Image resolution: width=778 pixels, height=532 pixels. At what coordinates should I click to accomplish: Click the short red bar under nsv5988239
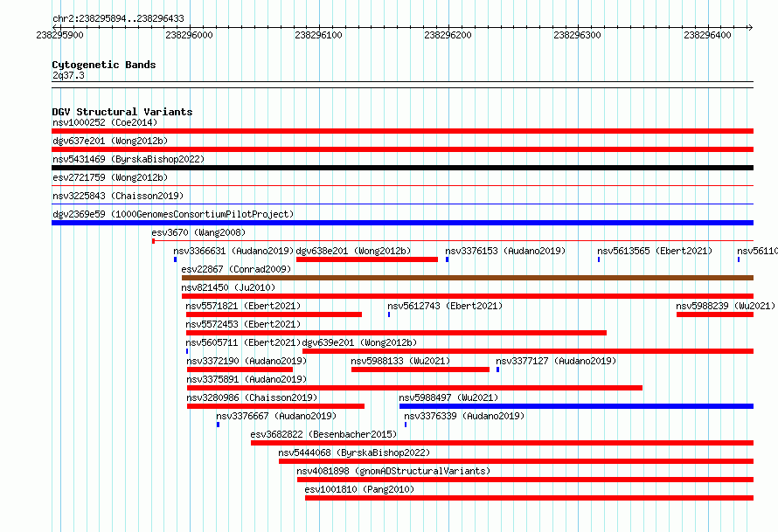coord(715,314)
